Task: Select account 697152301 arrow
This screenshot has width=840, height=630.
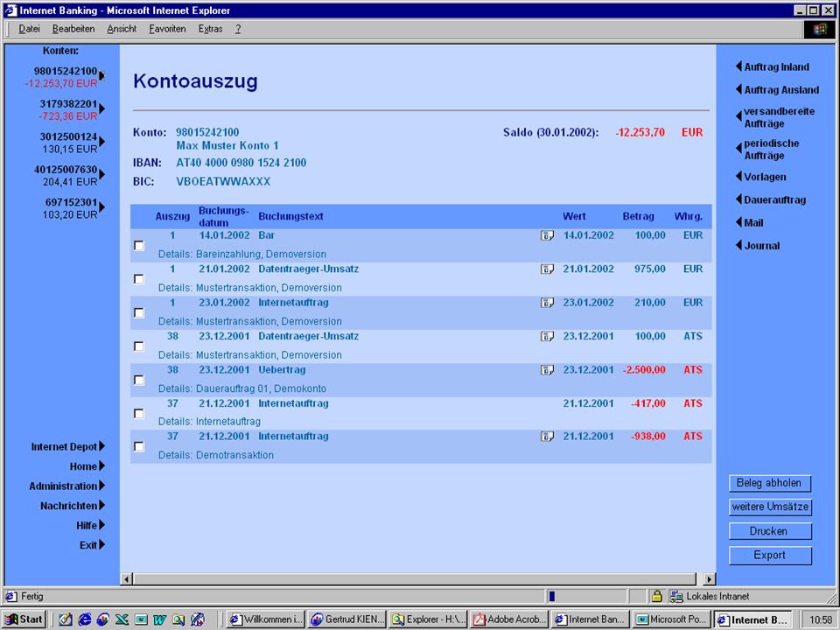Action: tap(101, 206)
